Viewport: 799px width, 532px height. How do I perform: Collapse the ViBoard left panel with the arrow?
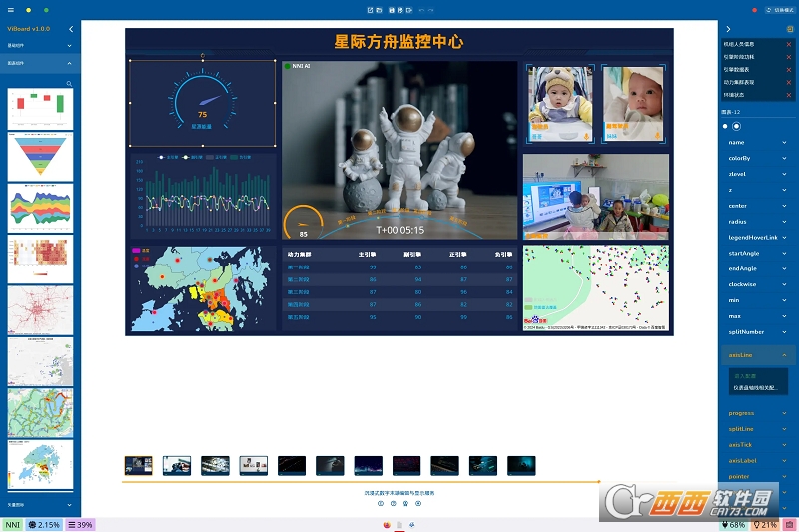(x=71, y=29)
